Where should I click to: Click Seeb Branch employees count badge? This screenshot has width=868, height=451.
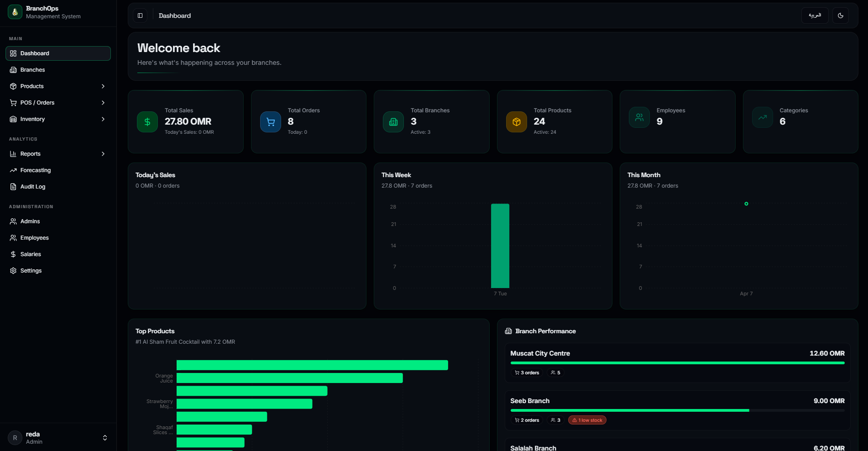pyautogui.click(x=555, y=420)
